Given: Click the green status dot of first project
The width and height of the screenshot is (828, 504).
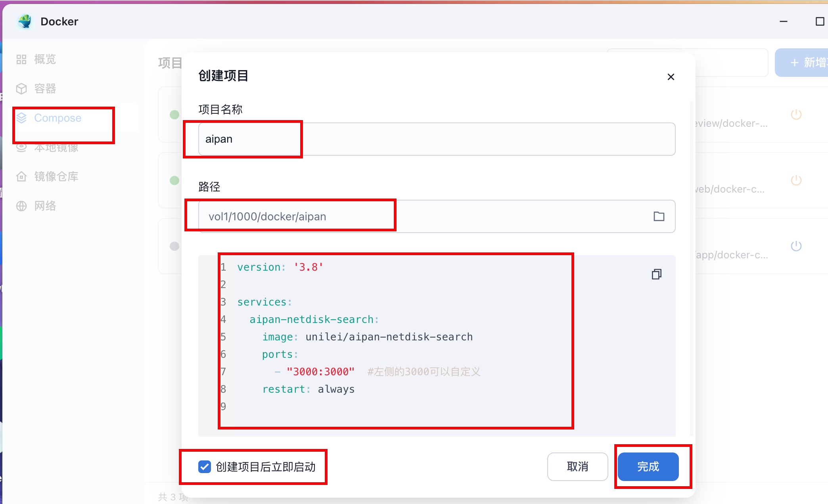Looking at the screenshot, I should click(x=174, y=115).
